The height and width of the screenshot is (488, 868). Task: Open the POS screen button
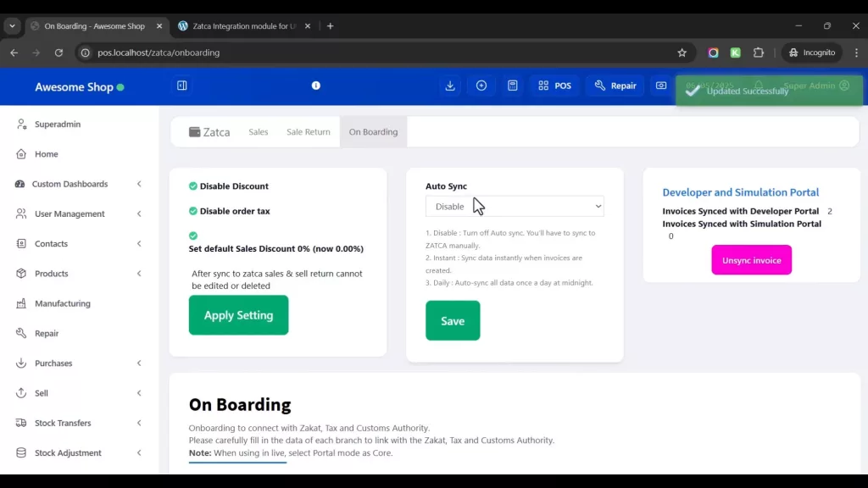pyautogui.click(x=554, y=86)
